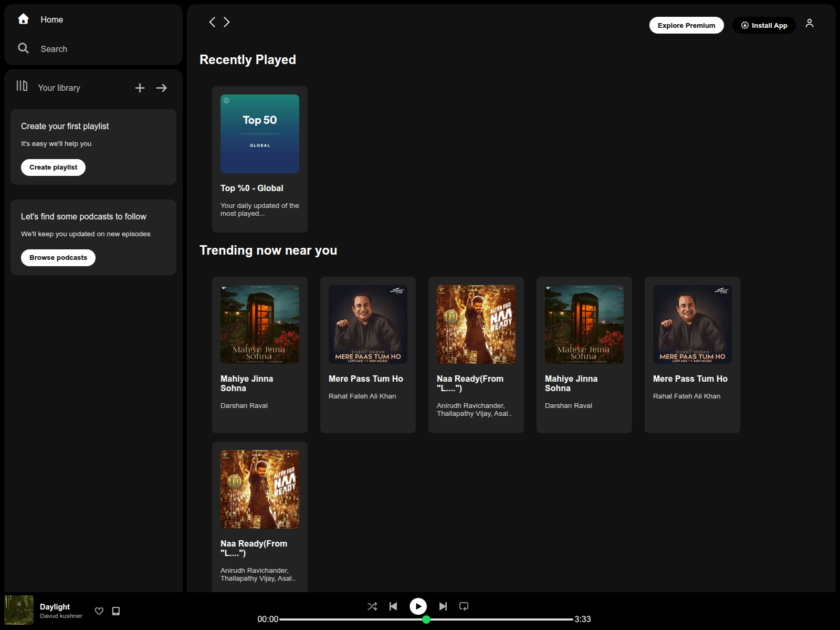This screenshot has width=840, height=630.
Task: Click the Home house icon
Action: [x=23, y=19]
